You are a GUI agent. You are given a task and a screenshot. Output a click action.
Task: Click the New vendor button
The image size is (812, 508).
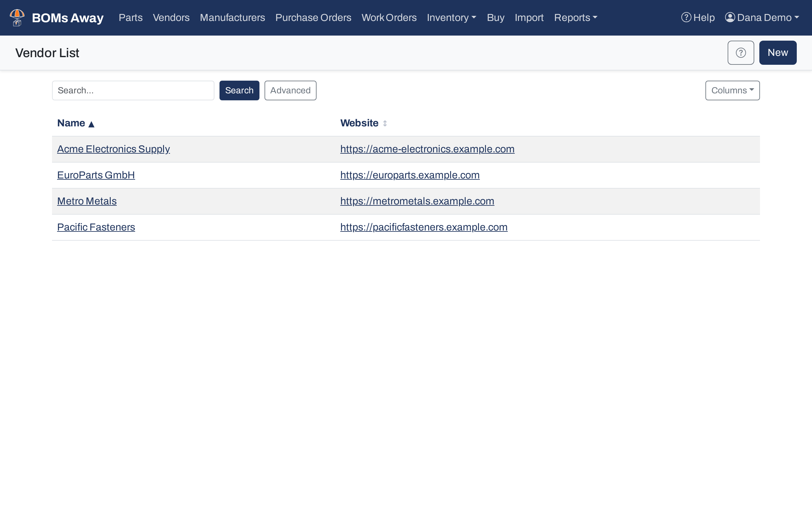778,53
